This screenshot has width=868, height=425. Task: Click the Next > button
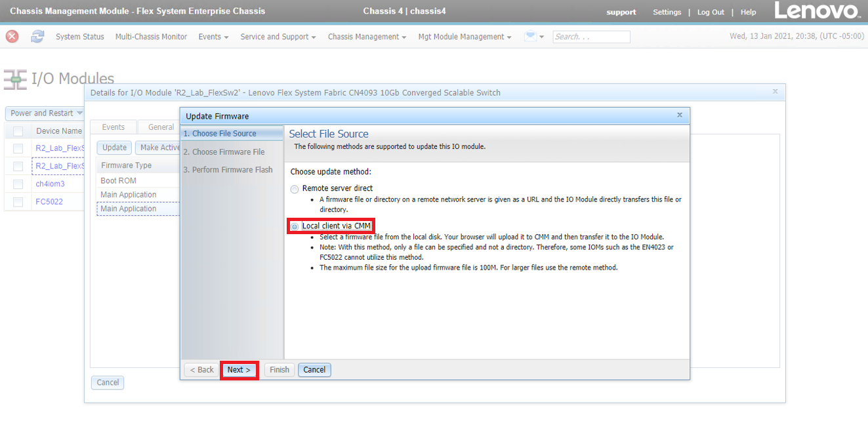coord(239,370)
